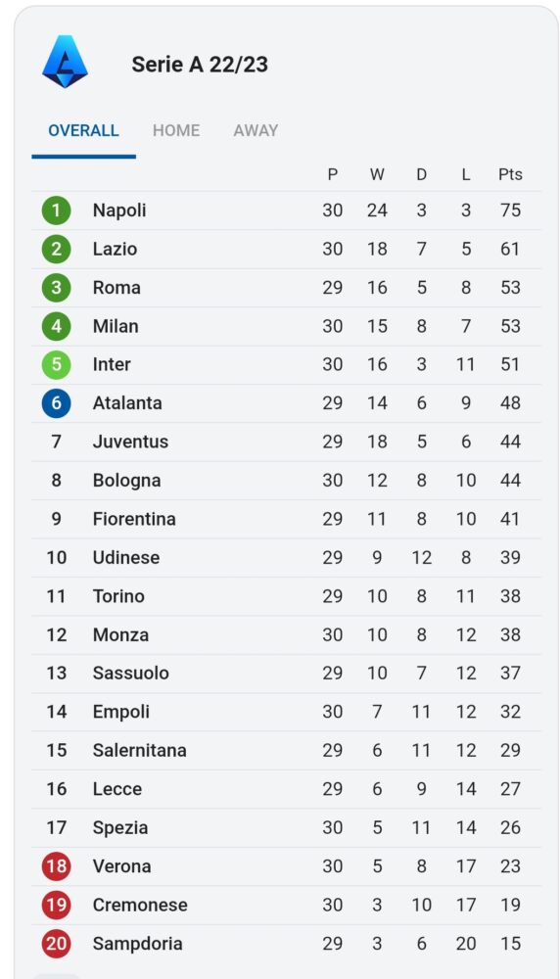This screenshot has height=979, width=560.
Task: Open the Juventus team row
Action: tap(287, 443)
